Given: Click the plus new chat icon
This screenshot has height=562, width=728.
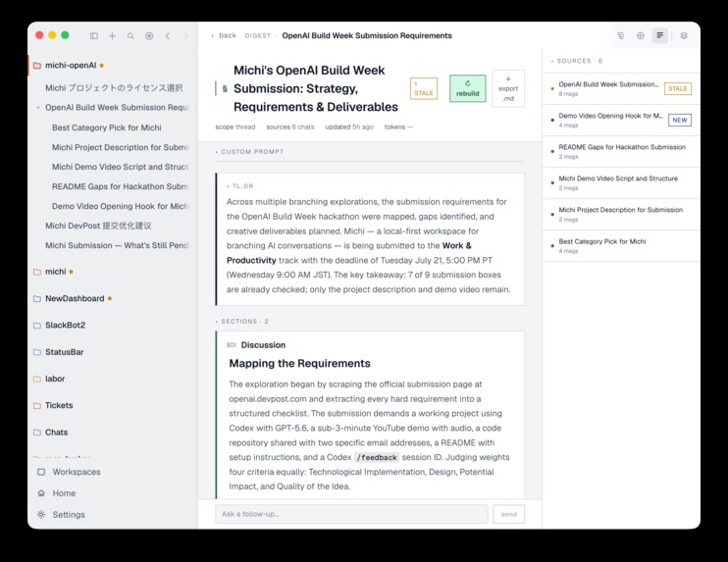Looking at the screenshot, I should [x=113, y=35].
